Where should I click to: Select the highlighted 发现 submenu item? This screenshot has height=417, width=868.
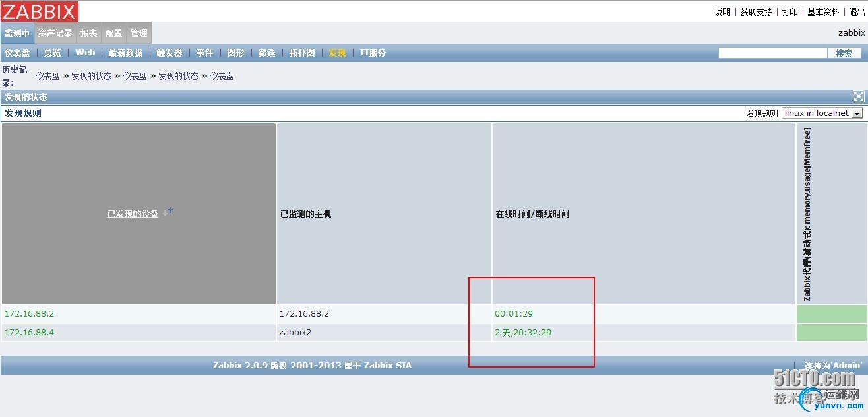click(337, 53)
